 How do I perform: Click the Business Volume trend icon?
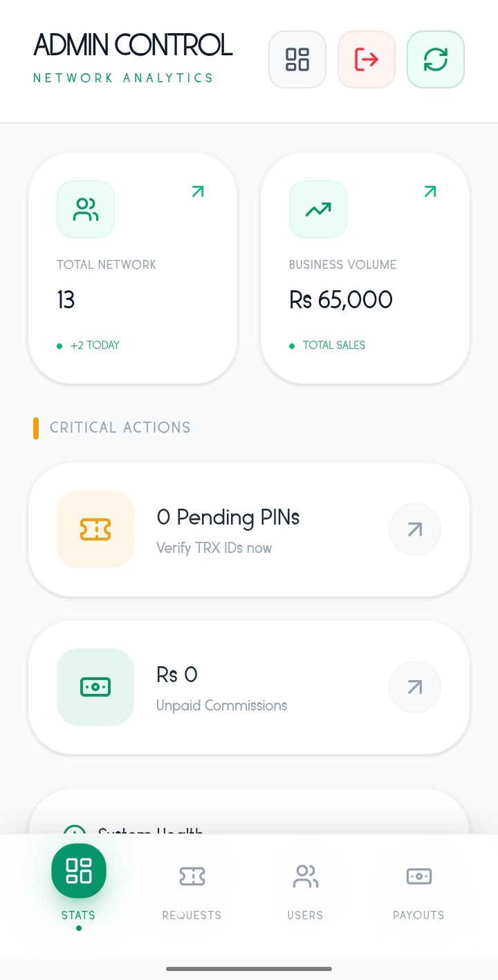318,209
